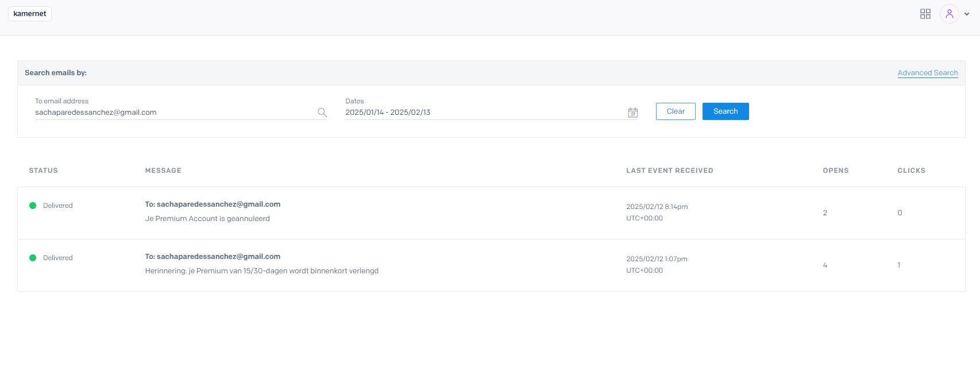This screenshot has width=980, height=391.
Task: Open the apps grid icon
Action: coord(925,14)
